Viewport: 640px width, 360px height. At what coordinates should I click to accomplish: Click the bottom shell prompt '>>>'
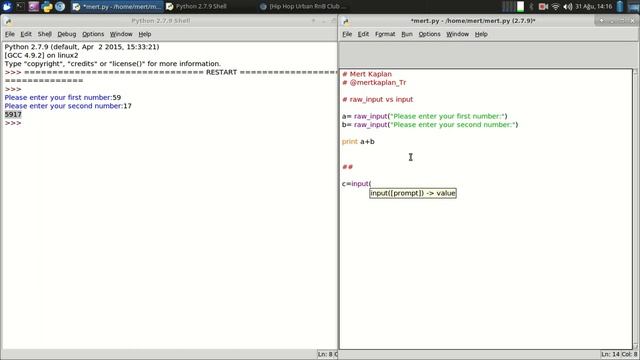point(13,123)
